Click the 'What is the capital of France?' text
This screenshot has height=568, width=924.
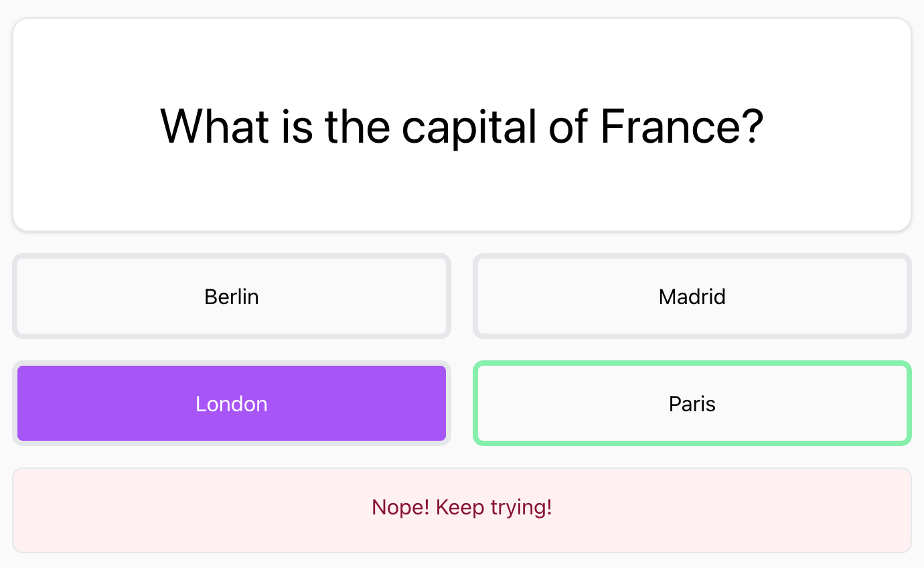click(462, 126)
